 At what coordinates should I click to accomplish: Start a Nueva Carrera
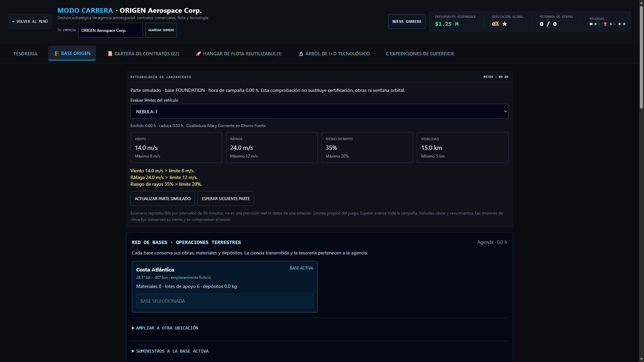tap(407, 21)
